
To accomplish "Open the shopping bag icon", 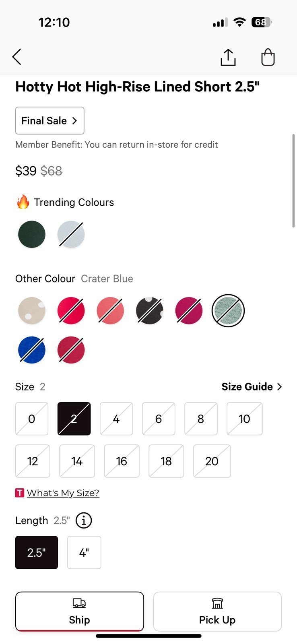I will 268,57.
